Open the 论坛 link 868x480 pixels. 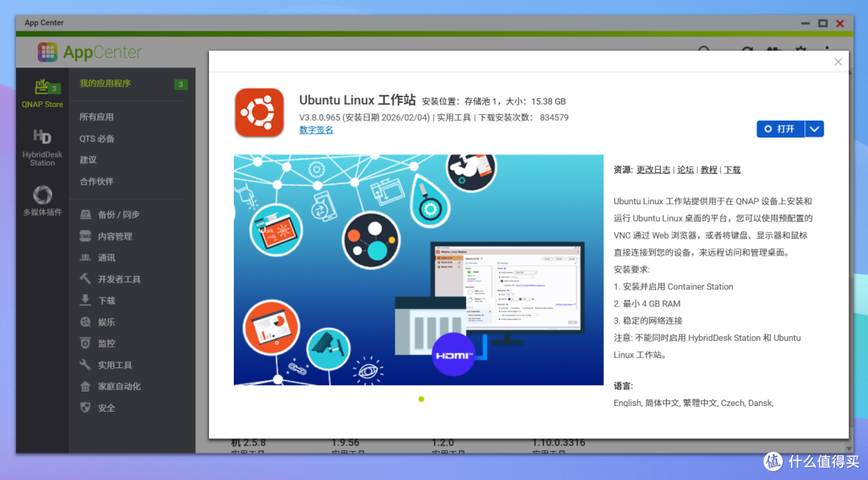[686, 170]
